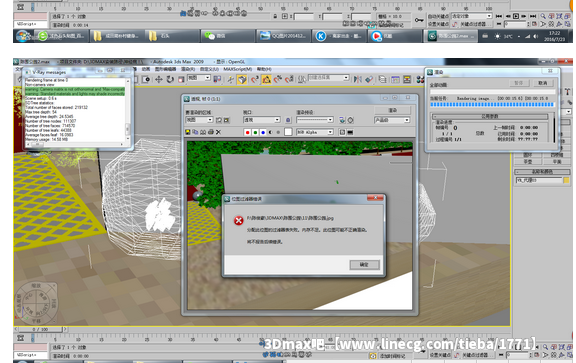Toggle the red channel in render window
The height and width of the screenshot is (363, 576).
(248, 132)
